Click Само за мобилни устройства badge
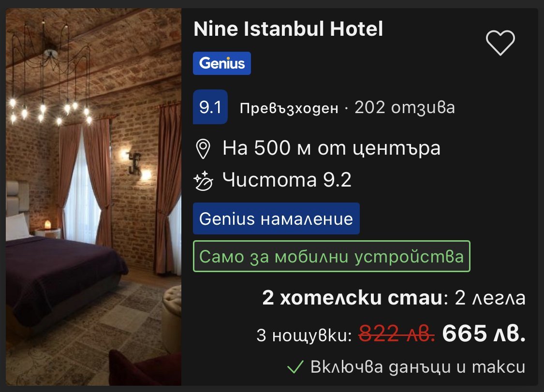 coord(332,256)
